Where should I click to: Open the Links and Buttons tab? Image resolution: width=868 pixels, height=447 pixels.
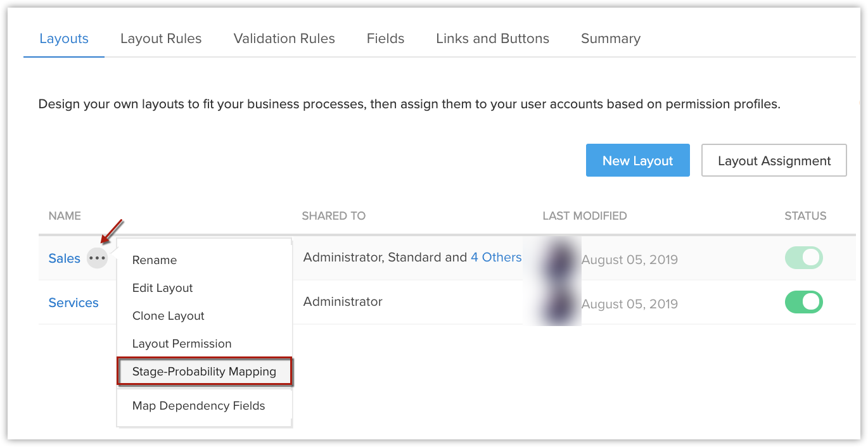[492, 39]
